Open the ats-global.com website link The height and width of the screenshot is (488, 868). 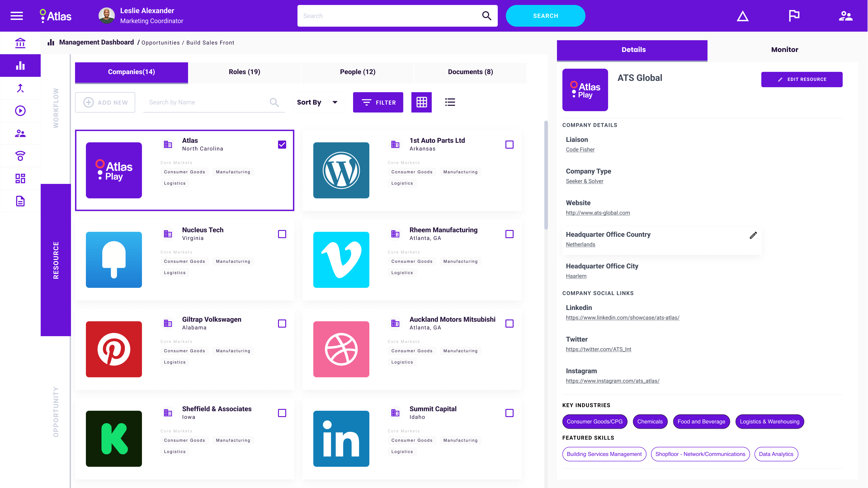coord(597,213)
